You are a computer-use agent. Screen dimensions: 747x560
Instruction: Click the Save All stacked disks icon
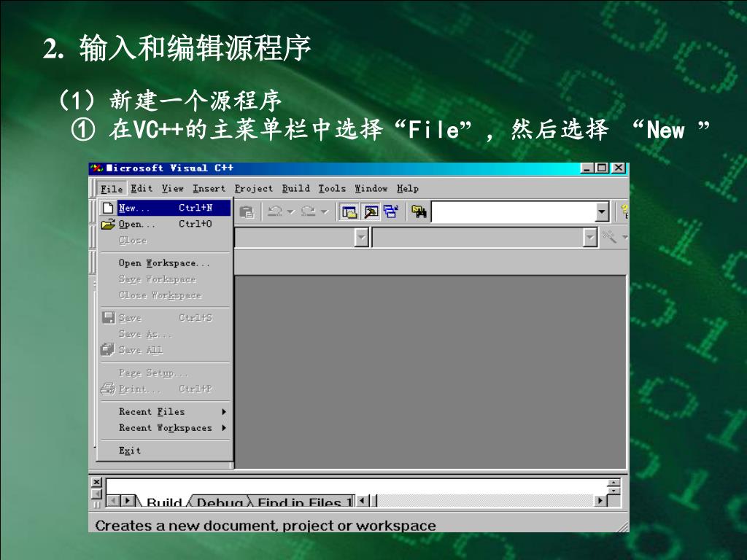click(x=108, y=350)
